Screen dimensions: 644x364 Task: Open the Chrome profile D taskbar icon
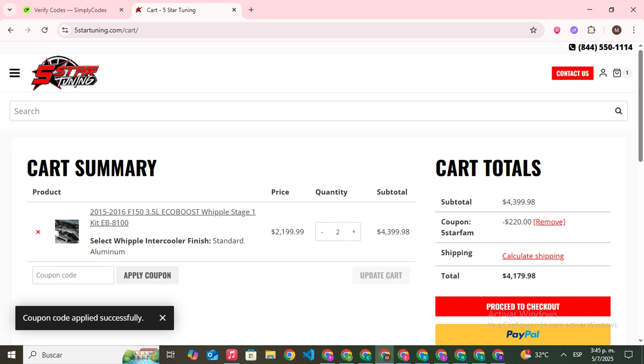pos(498,355)
